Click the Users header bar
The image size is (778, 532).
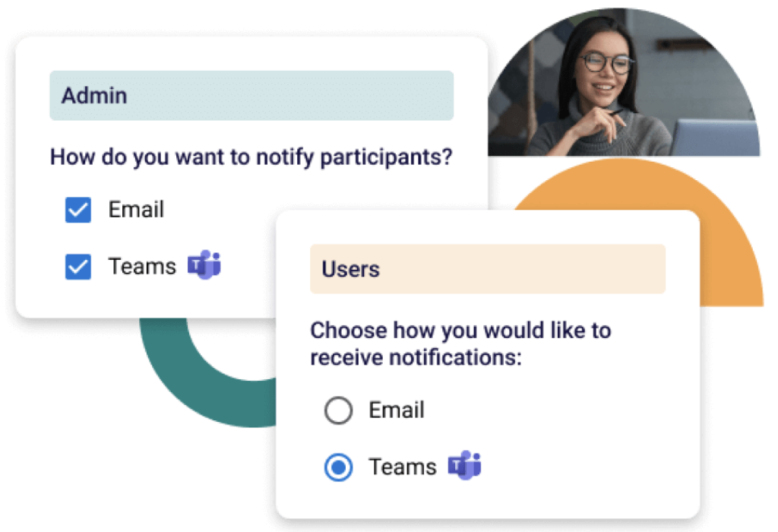pos(487,269)
